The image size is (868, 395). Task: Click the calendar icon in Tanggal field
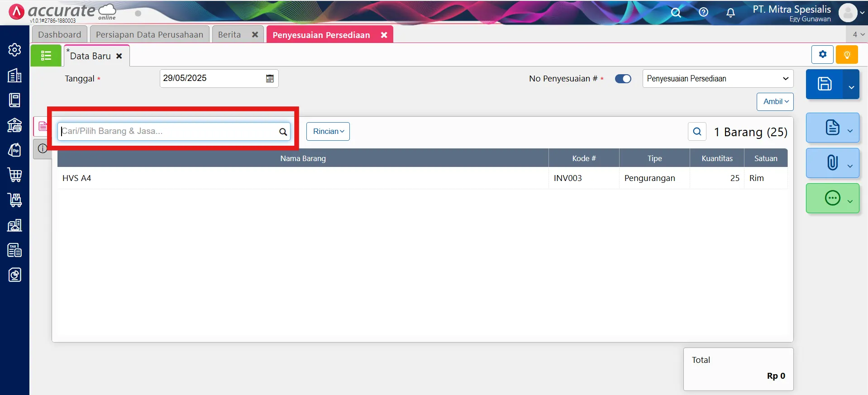(270, 79)
